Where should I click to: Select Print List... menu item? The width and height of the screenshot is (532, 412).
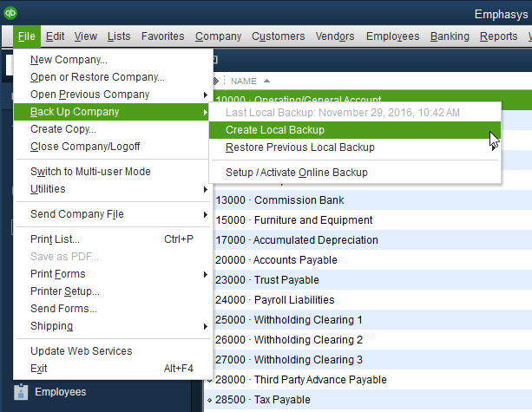click(x=112, y=239)
